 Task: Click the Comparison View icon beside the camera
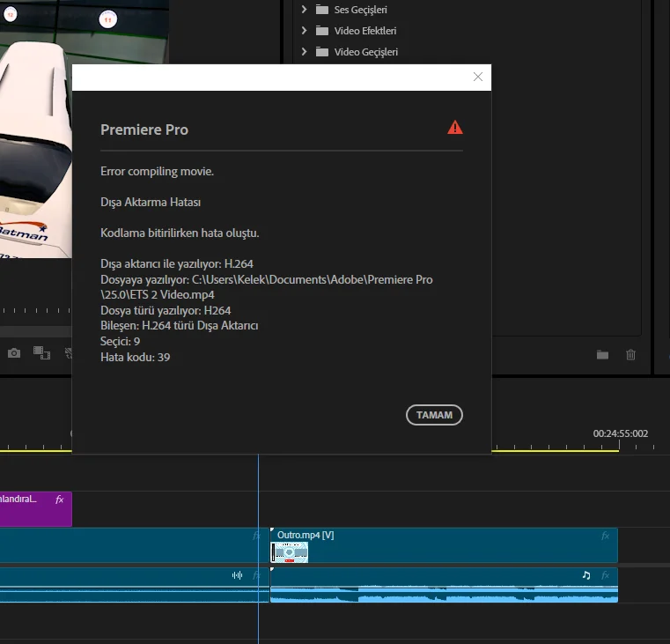(41, 353)
